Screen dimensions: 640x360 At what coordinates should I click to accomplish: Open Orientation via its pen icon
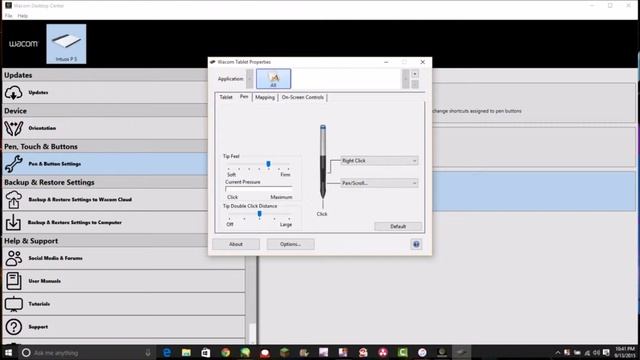[x=13, y=128]
